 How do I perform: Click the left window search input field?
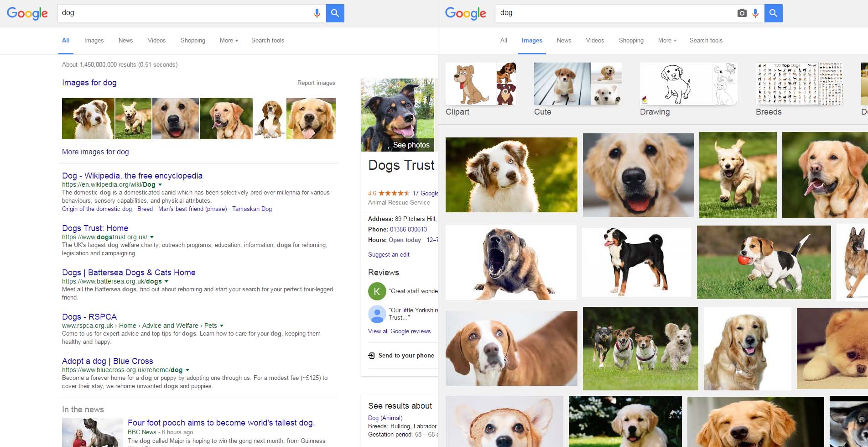pos(185,13)
